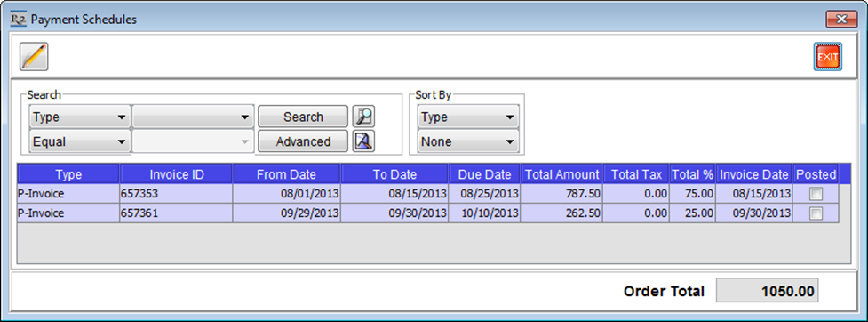This screenshot has width=868, height=322.
Task: Click the Total Amount column header
Action: click(x=561, y=174)
